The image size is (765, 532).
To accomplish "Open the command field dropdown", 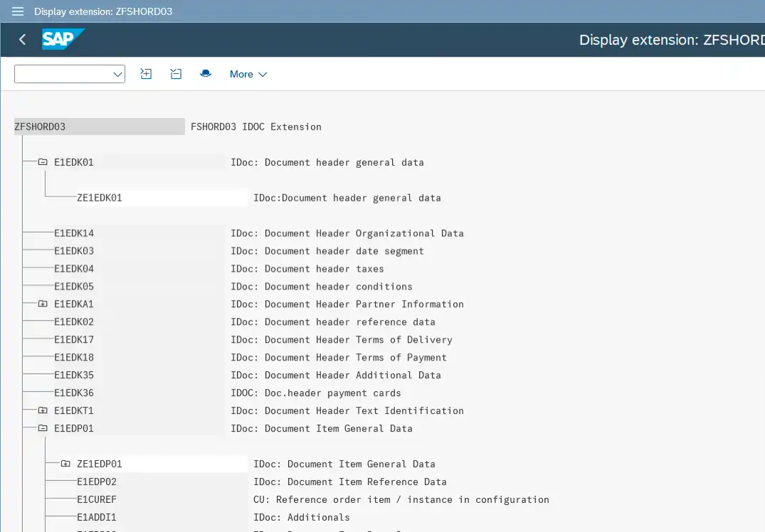I will click(117, 74).
